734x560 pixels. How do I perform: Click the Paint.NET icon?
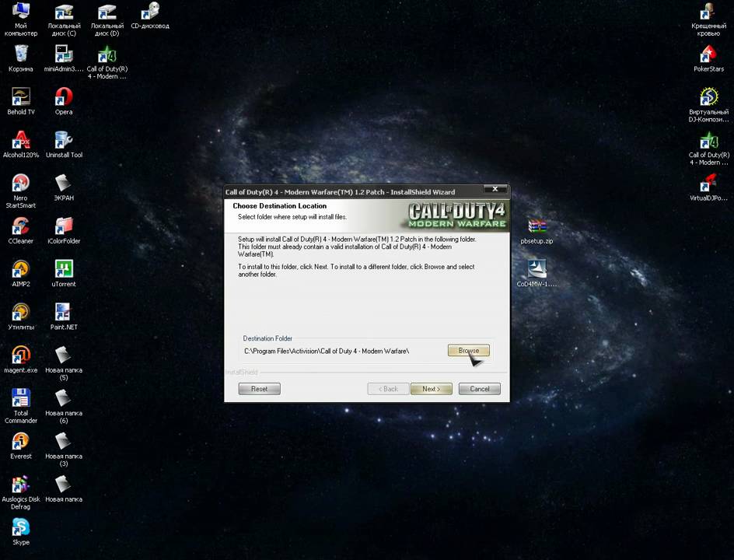coord(64,317)
